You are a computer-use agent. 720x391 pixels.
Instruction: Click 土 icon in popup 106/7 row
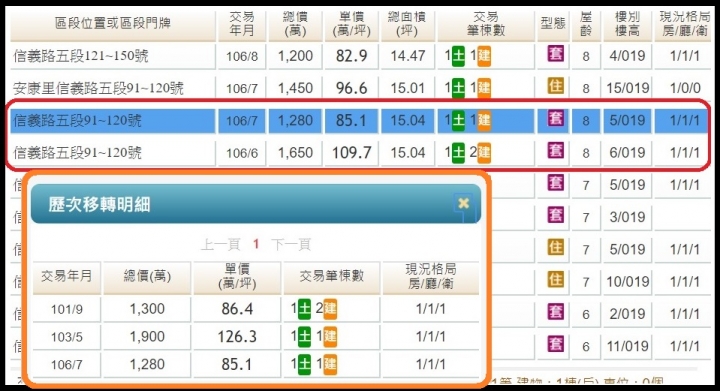[304, 365]
